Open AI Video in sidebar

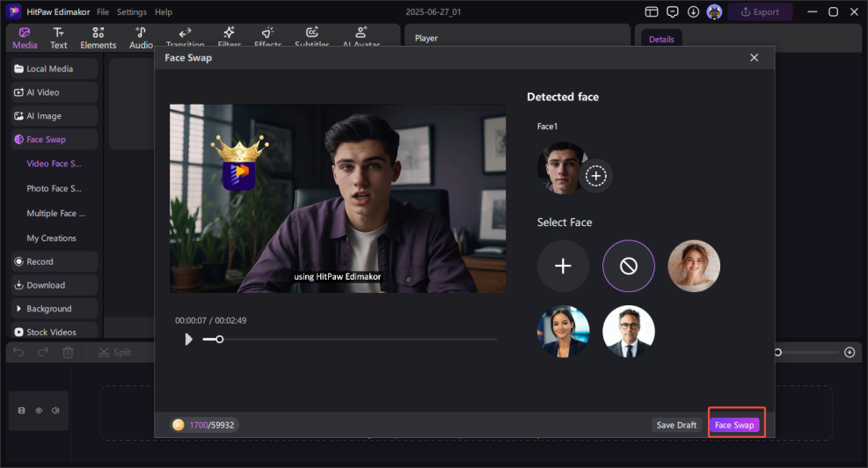[x=55, y=92]
